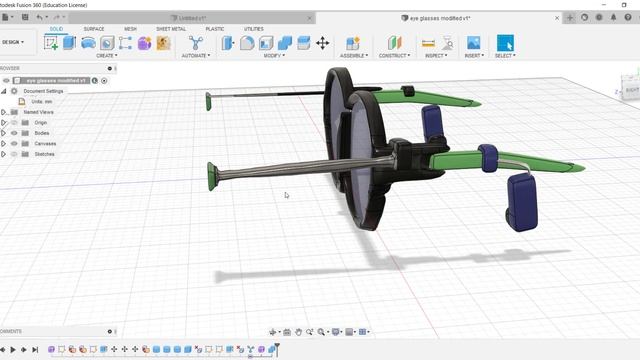Click the Insert image icon
Image resolution: width=640 pixels, height=360 pixels.
pos(473,43)
